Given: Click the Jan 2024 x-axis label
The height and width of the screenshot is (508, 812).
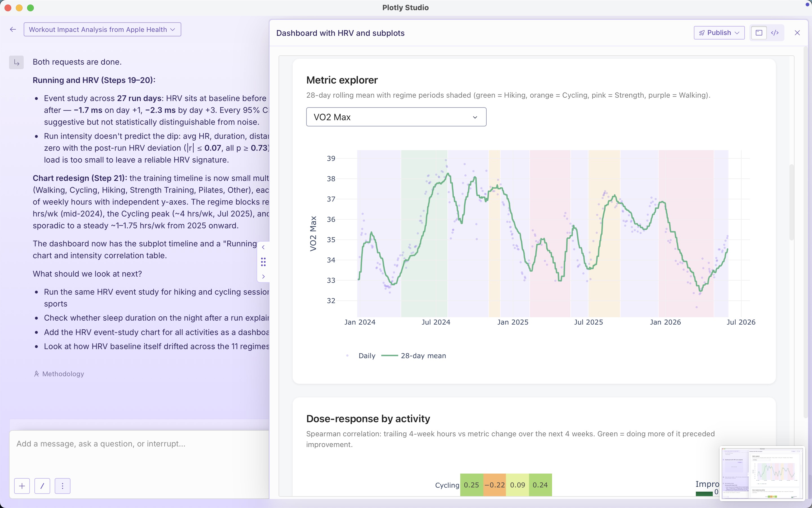Looking at the screenshot, I should click(360, 322).
